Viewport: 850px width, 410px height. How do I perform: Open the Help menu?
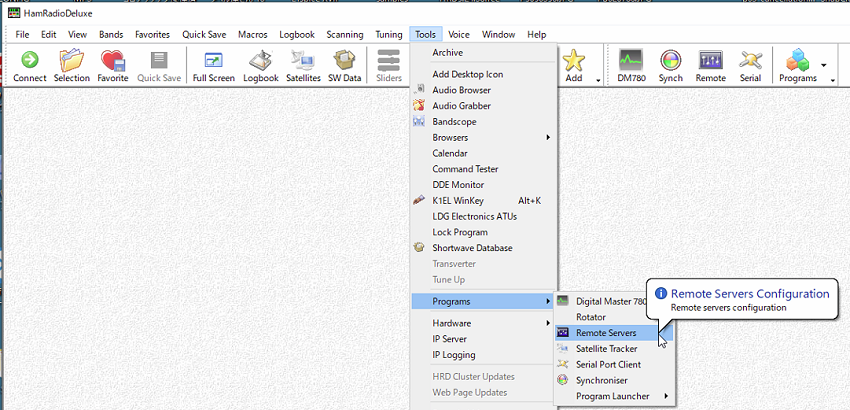pyautogui.click(x=537, y=34)
